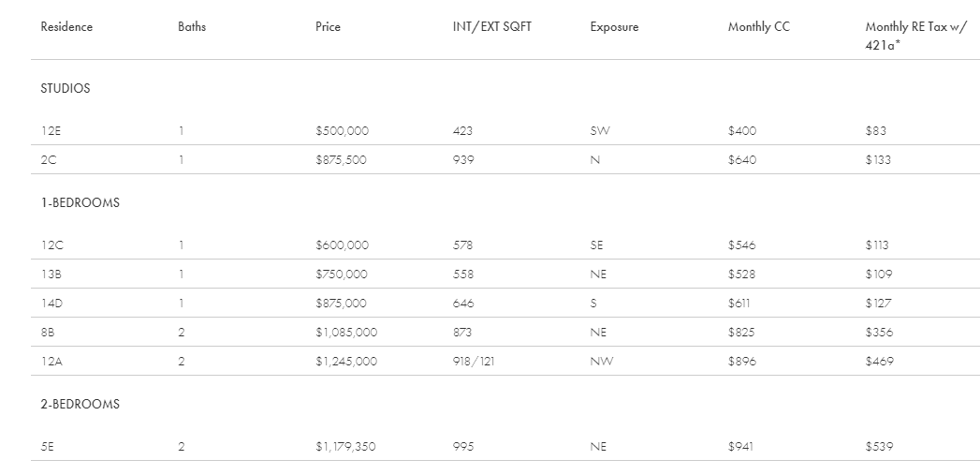The height and width of the screenshot is (475, 980).
Task: Click the Residence column header
Action: tap(66, 27)
